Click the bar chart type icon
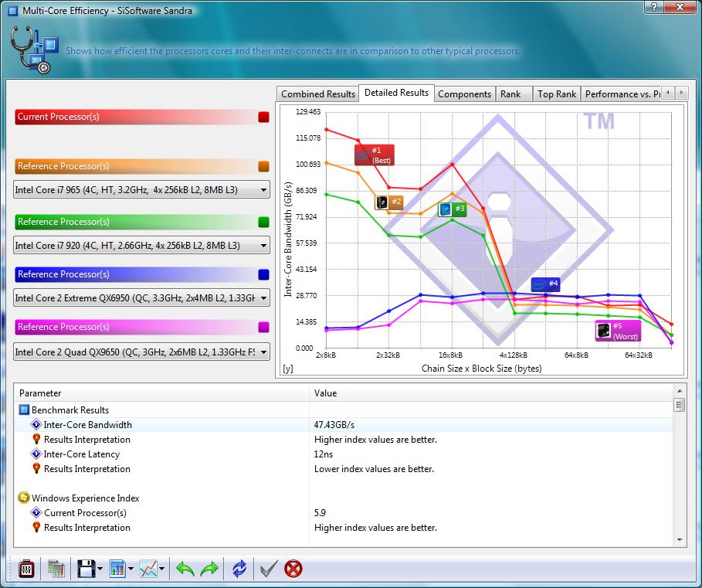The height and width of the screenshot is (588, 702). (117, 569)
